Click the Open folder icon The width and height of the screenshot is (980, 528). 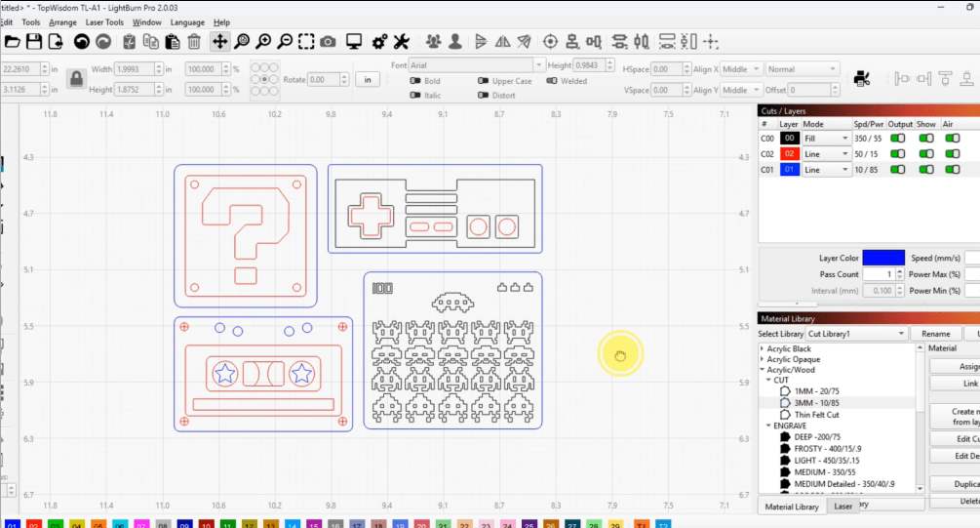13,41
